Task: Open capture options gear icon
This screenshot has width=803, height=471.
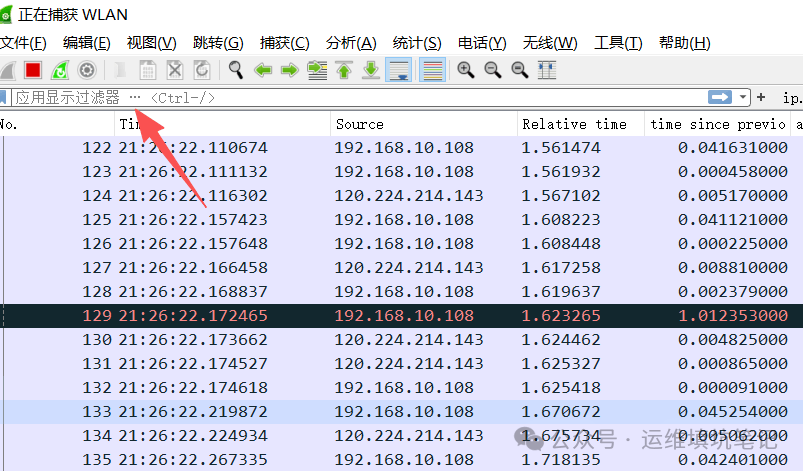Action: [87, 70]
